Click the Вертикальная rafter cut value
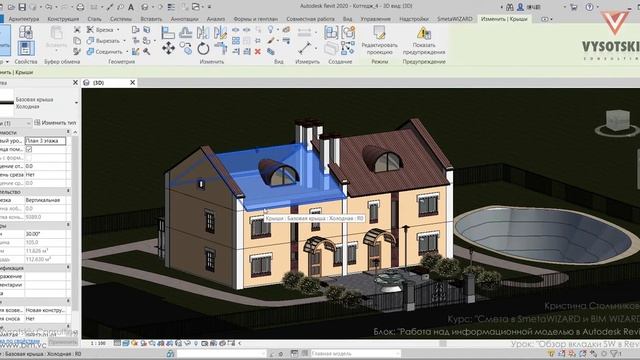 point(45,200)
